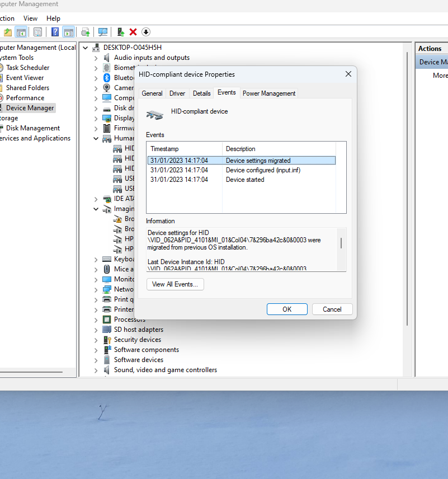Click the View All Events button
Screen dimensions: 448x479
click(x=175, y=284)
